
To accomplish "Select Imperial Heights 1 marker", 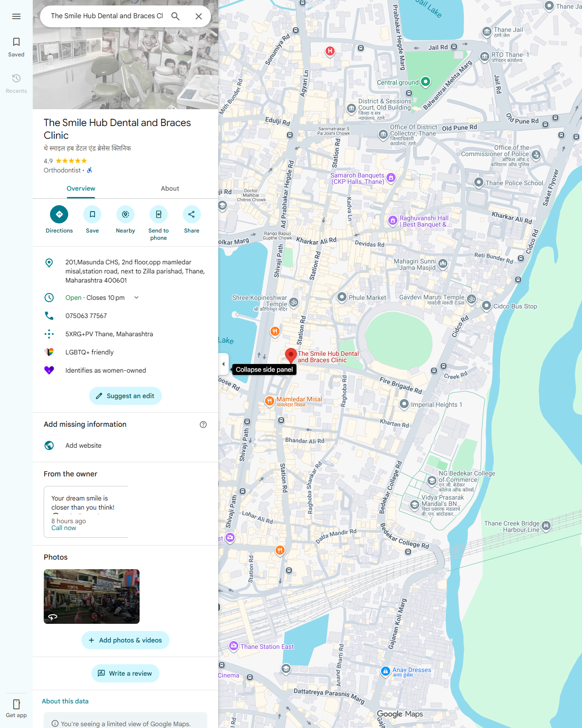I will [404, 404].
